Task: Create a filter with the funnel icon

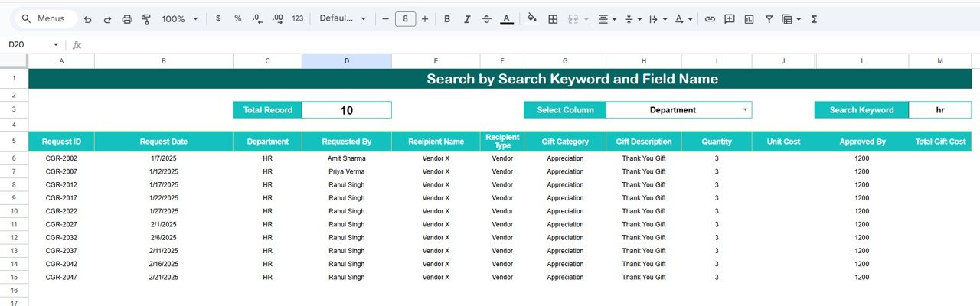Action: click(769, 19)
